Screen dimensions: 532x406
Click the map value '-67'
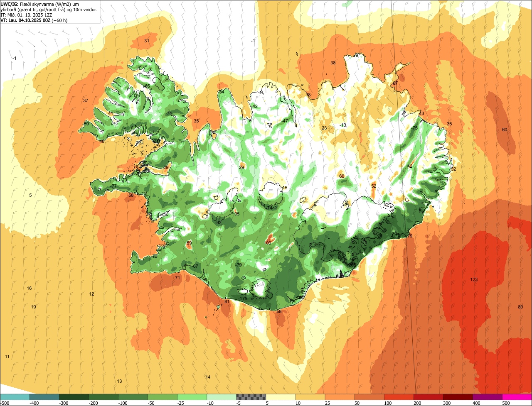click(195, 267)
